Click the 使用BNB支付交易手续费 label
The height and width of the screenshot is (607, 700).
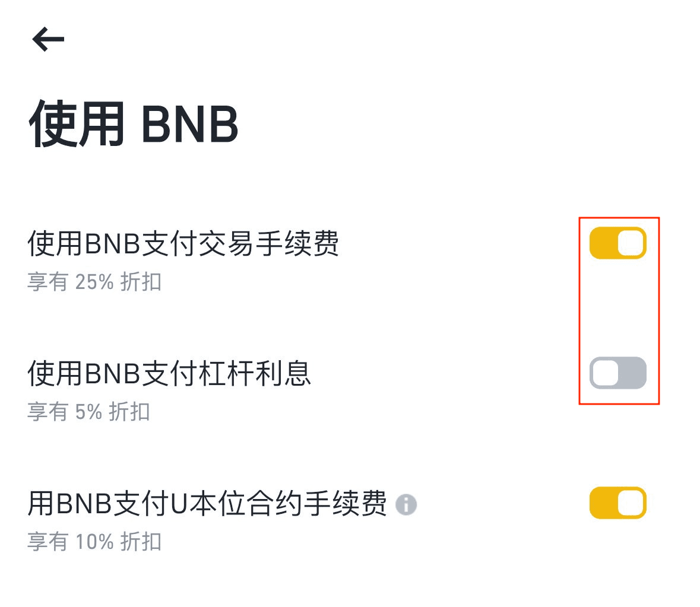[x=183, y=244]
